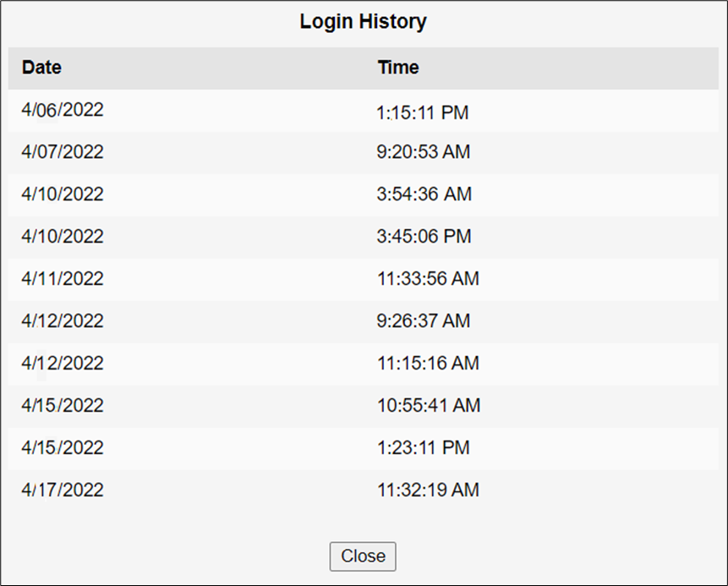Click the 1:23:11 PM time entry
Screen dimensions: 728x586
point(423,448)
